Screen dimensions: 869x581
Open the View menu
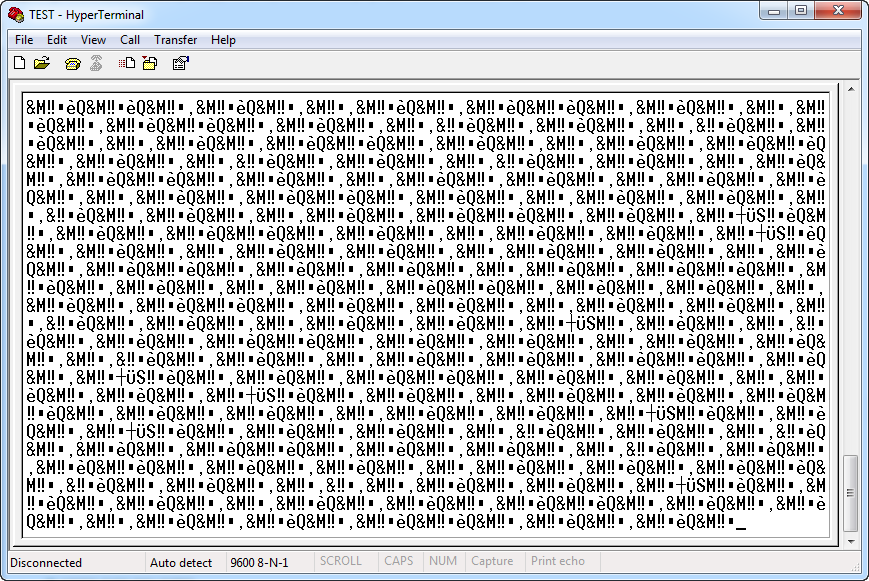point(93,40)
